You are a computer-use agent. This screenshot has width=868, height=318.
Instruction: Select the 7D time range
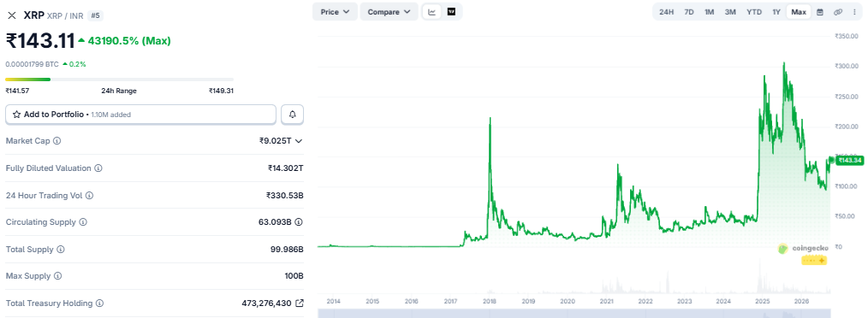[689, 12]
